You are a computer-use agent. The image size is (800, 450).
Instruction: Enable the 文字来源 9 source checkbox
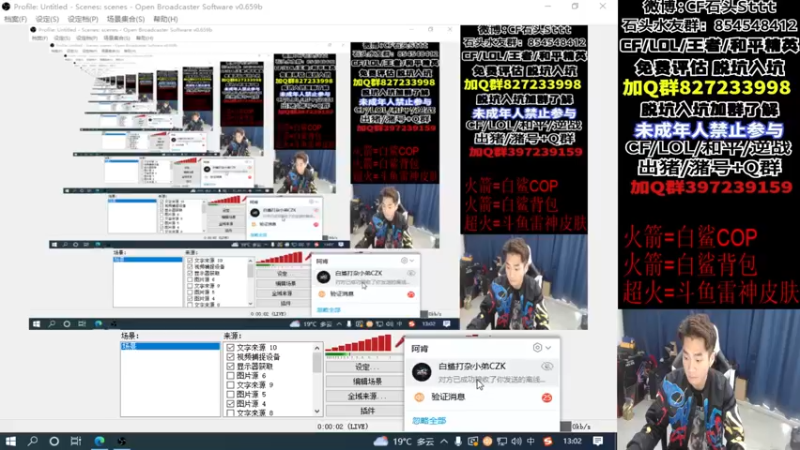click(231, 385)
